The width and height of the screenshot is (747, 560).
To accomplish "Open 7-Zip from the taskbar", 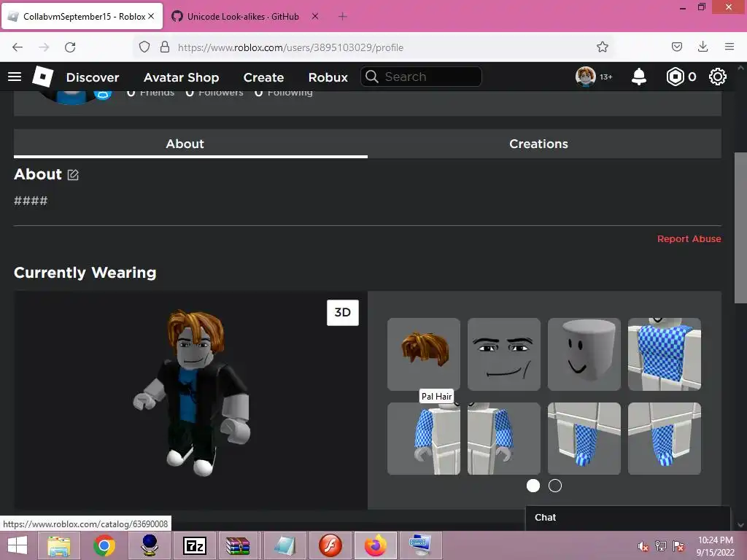I will coord(195,545).
